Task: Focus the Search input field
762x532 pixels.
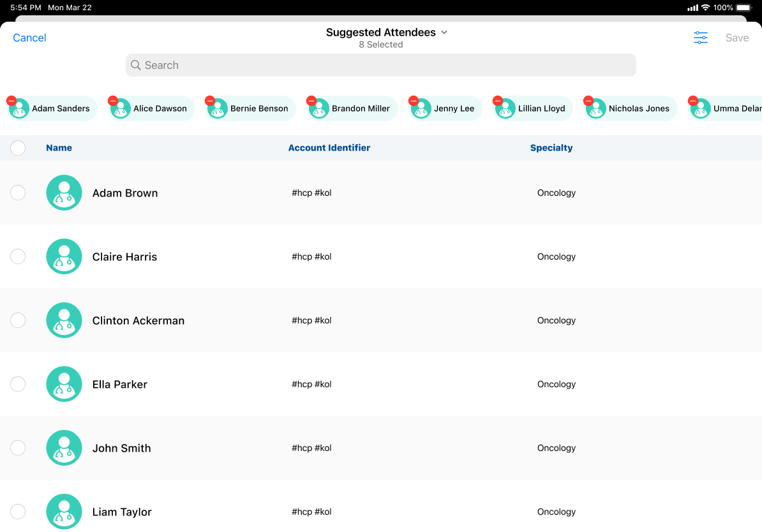Action: 380,65
